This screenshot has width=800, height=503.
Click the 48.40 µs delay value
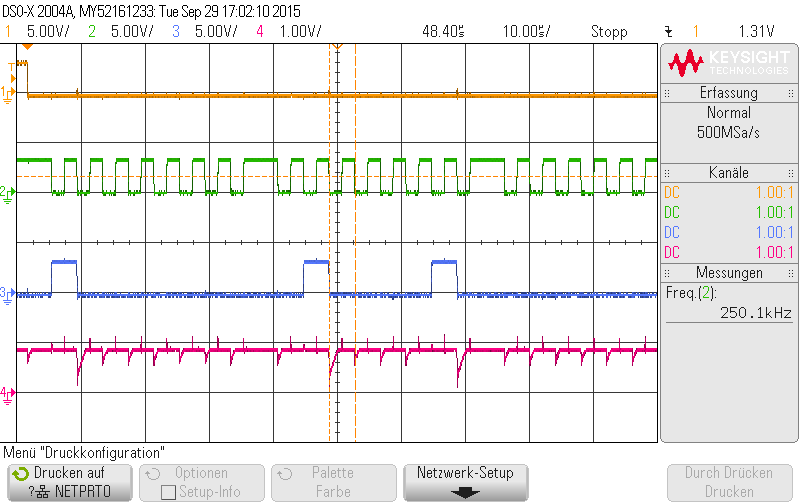coord(443,32)
